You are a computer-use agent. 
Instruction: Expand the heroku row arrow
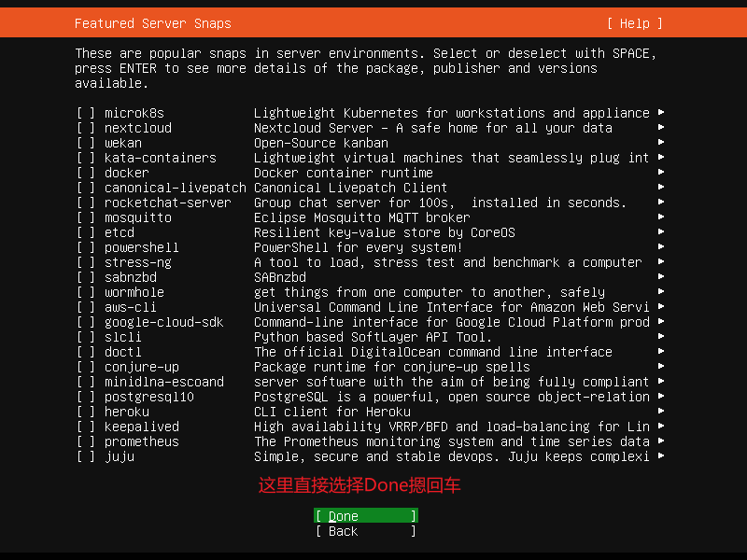661,411
